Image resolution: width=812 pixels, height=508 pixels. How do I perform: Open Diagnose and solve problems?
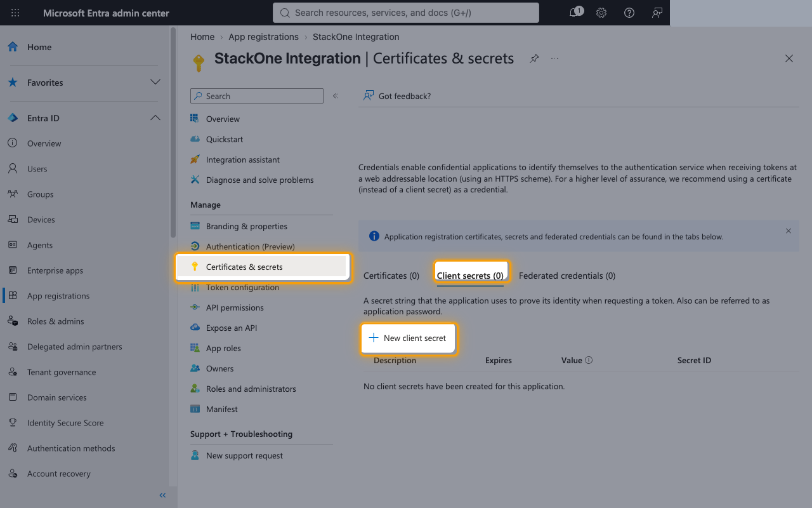(261, 180)
